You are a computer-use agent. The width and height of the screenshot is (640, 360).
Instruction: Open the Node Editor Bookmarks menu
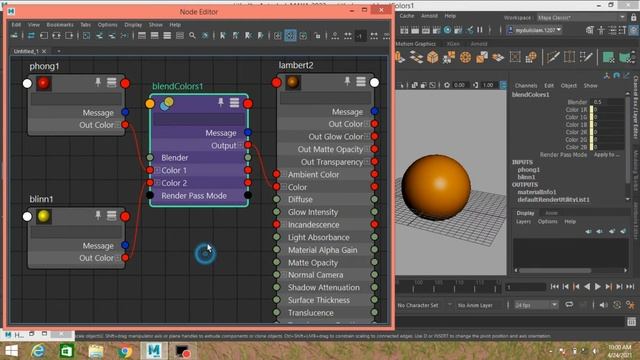(60, 25)
